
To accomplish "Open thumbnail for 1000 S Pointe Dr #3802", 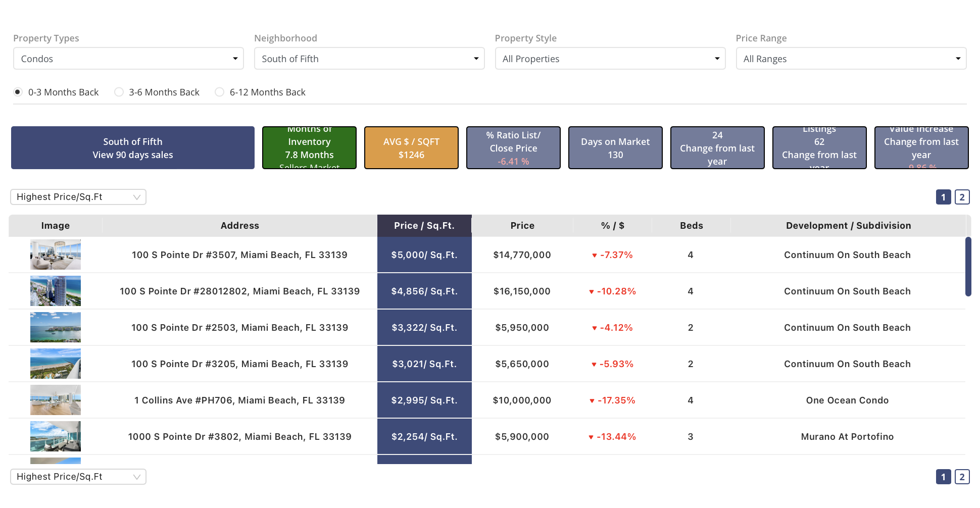I will coord(56,436).
